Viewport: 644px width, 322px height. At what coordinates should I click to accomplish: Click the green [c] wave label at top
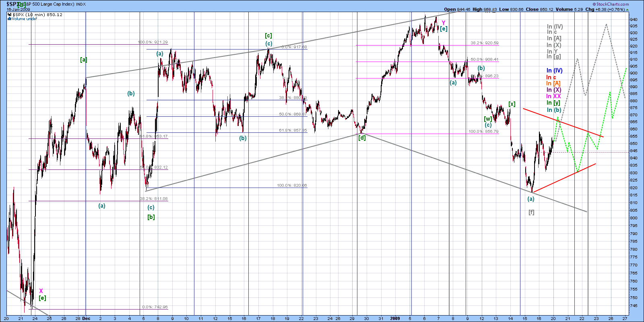268,35
